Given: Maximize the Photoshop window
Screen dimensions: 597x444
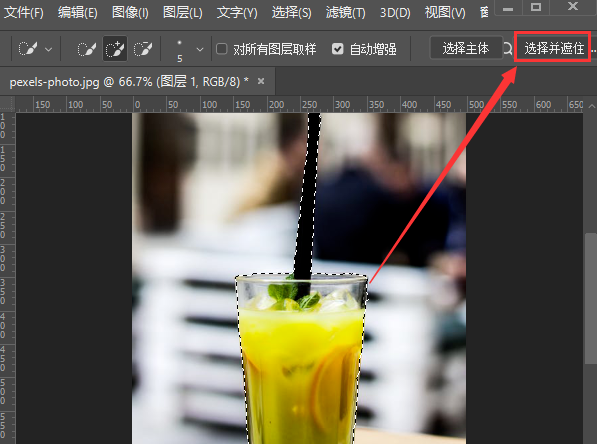Looking at the screenshot, I should pos(536,7).
